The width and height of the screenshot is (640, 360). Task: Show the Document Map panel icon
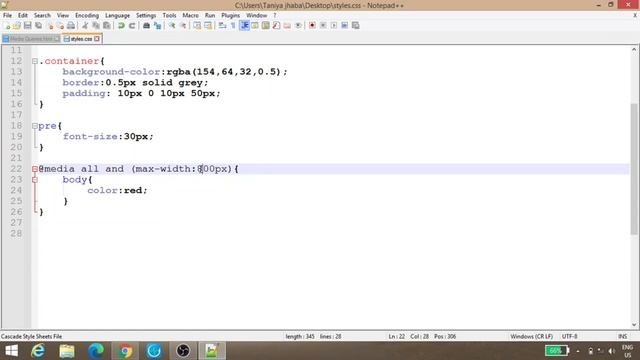(x=266, y=26)
